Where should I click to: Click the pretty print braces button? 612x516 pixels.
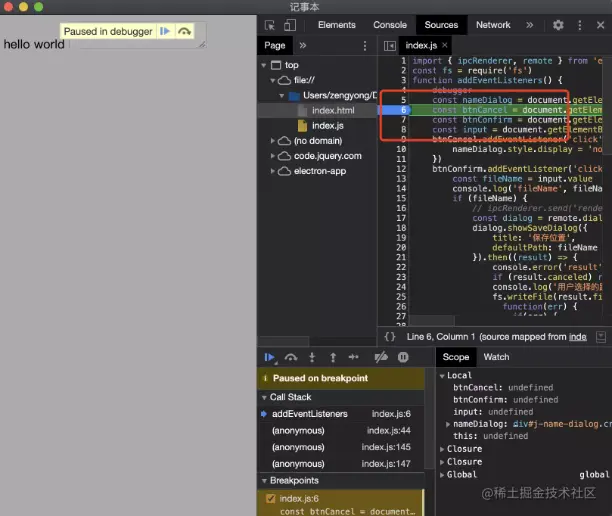[390, 336]
